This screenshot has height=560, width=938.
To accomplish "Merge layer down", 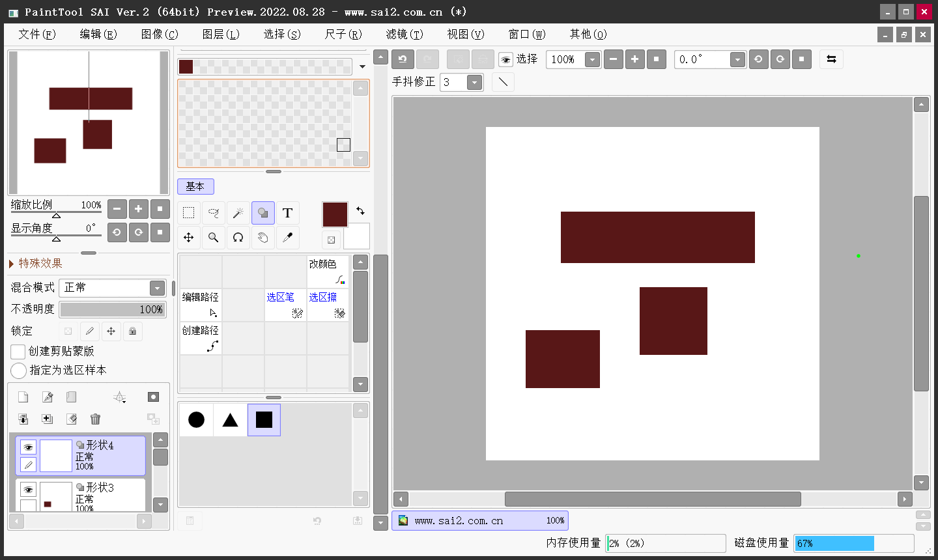I will point(23,419).
